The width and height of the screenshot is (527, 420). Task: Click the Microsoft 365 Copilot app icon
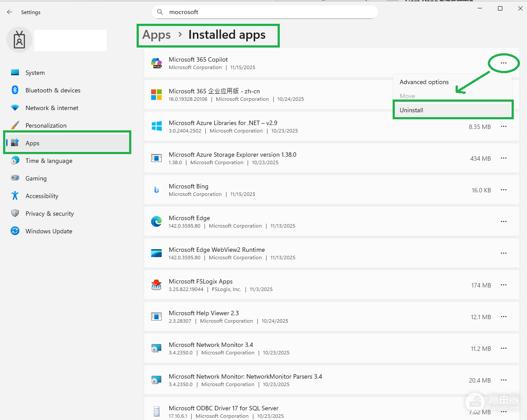tap(156, 63)
